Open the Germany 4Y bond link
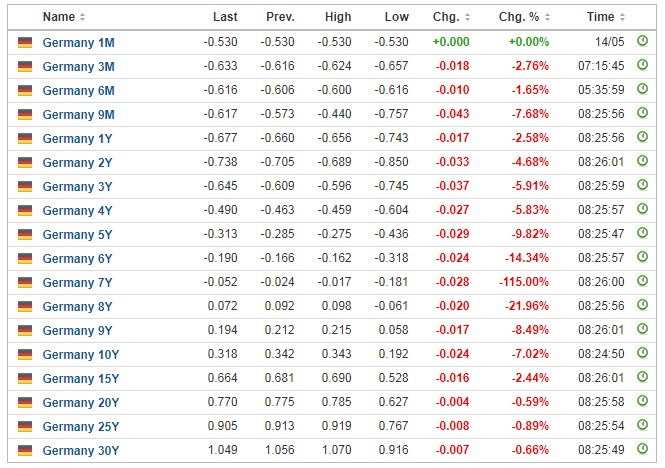The height and width of the screenshot is (468, 665). (x=77, y=210)
